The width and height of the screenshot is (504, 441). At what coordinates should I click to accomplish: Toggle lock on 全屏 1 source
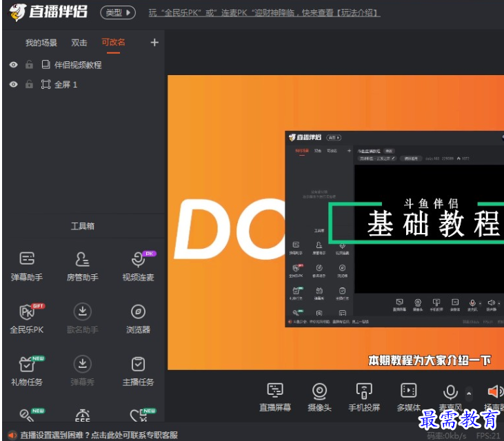click(29, 84)
